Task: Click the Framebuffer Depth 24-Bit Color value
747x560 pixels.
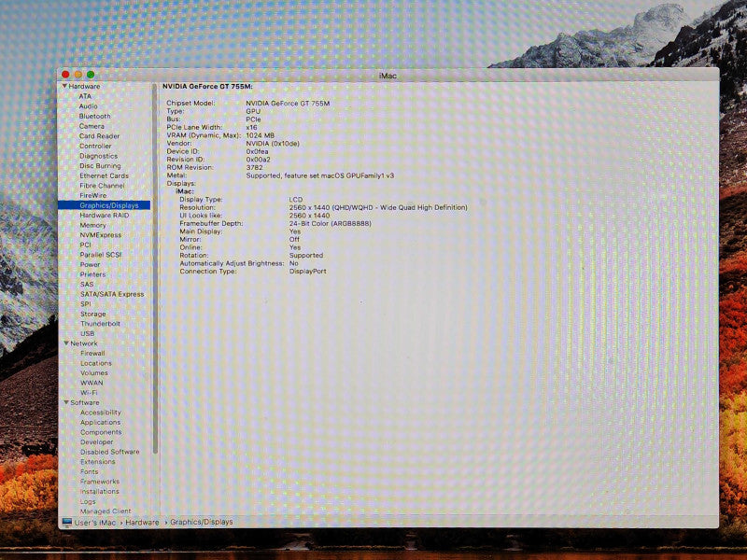Action: click(331, 223)
